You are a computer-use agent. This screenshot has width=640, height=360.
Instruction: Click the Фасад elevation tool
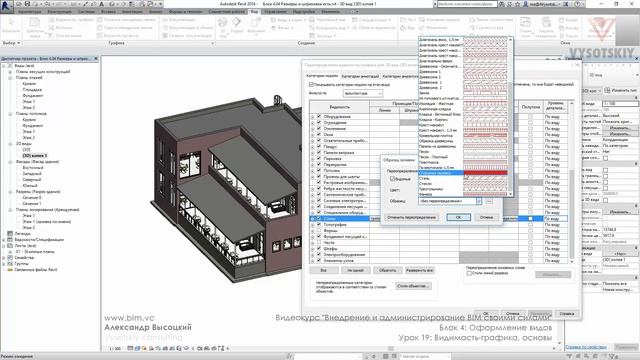pyautogui.click(x=282, y=28)
